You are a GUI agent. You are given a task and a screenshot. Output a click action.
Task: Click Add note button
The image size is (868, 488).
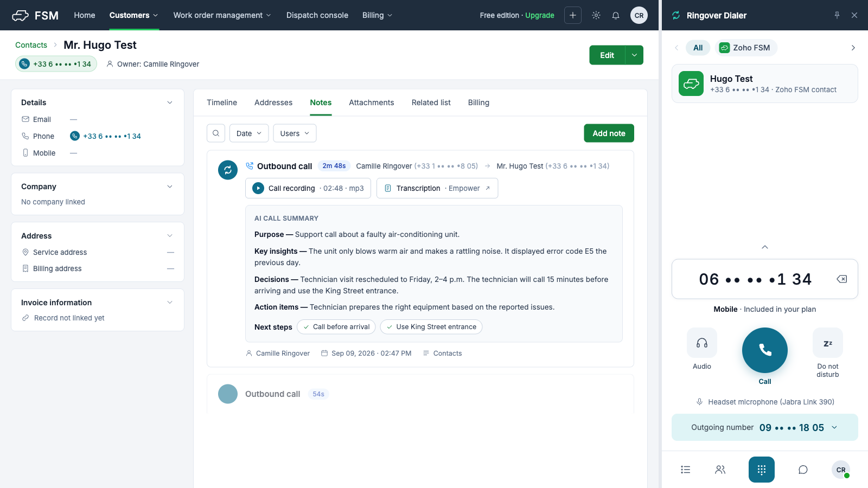pyautogui.click(x=609, y=133)
